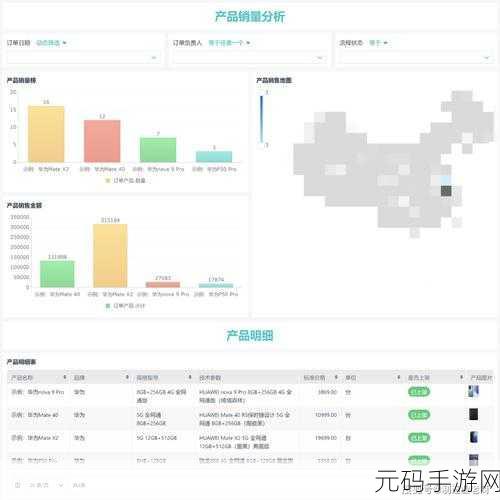This screenshot has height=500, width=500.
Task: Click green status pill in nova 9 Pro row
Action: click(x=419, y=392)
